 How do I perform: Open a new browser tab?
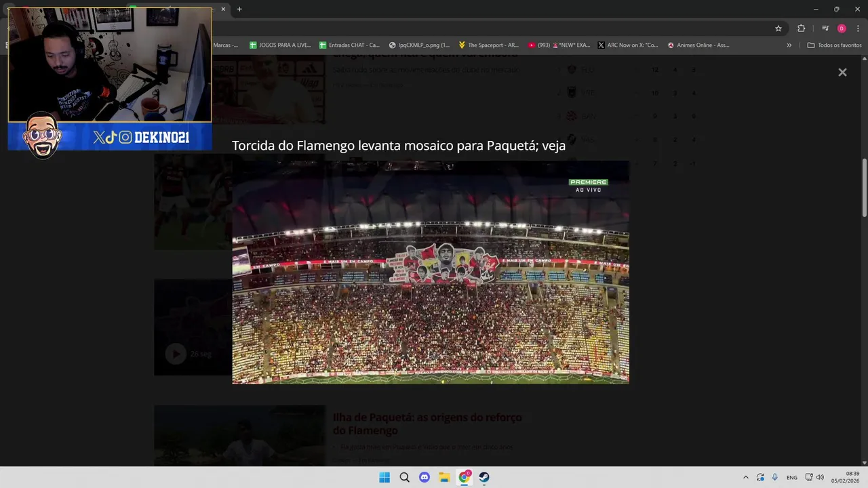[x=239, y=9]
